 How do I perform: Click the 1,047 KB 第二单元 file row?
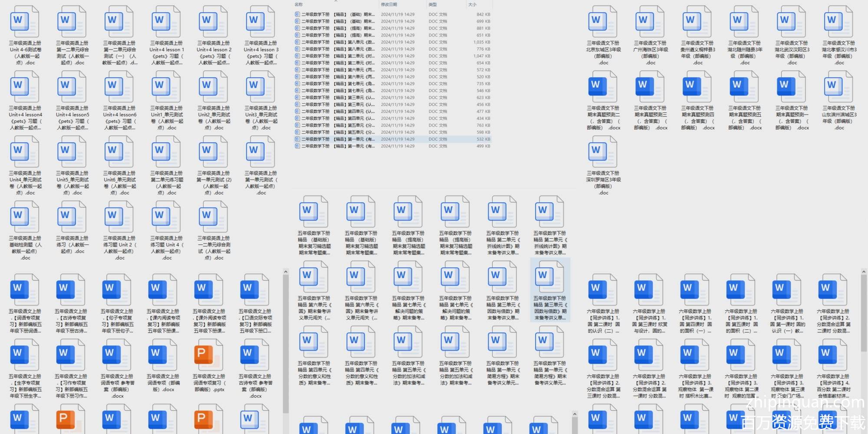click(x=334, y=56)
